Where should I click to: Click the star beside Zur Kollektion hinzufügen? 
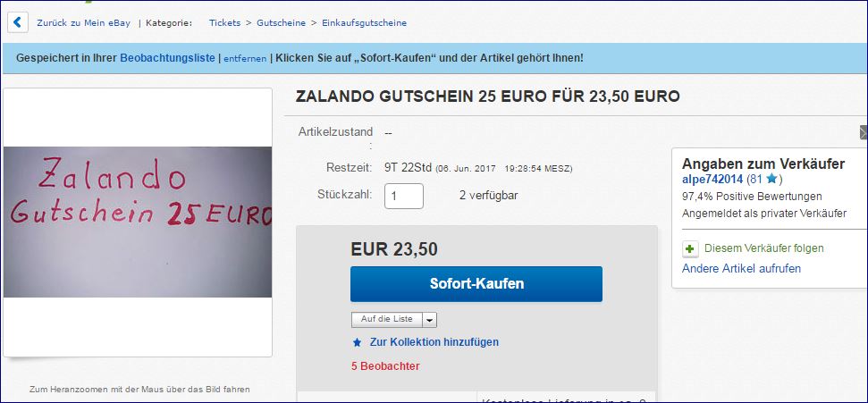[x=357, y=342]
